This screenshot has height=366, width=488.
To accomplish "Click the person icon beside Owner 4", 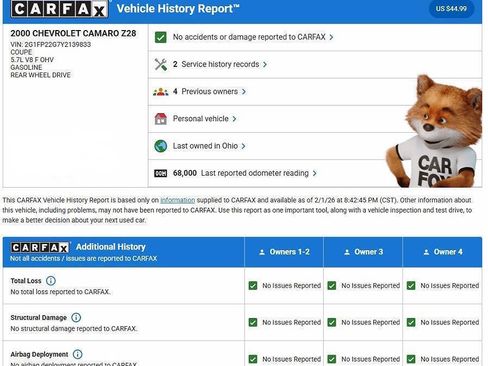I will 426,252.
